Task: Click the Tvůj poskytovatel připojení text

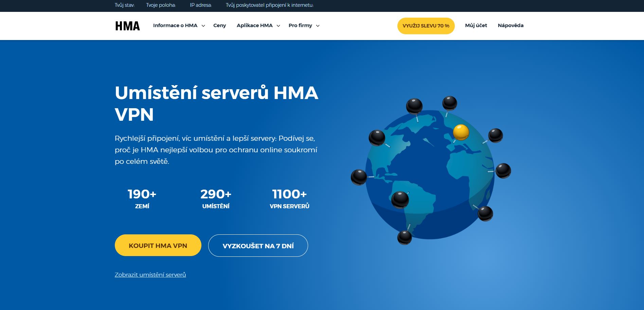Action: coord(270,5)
